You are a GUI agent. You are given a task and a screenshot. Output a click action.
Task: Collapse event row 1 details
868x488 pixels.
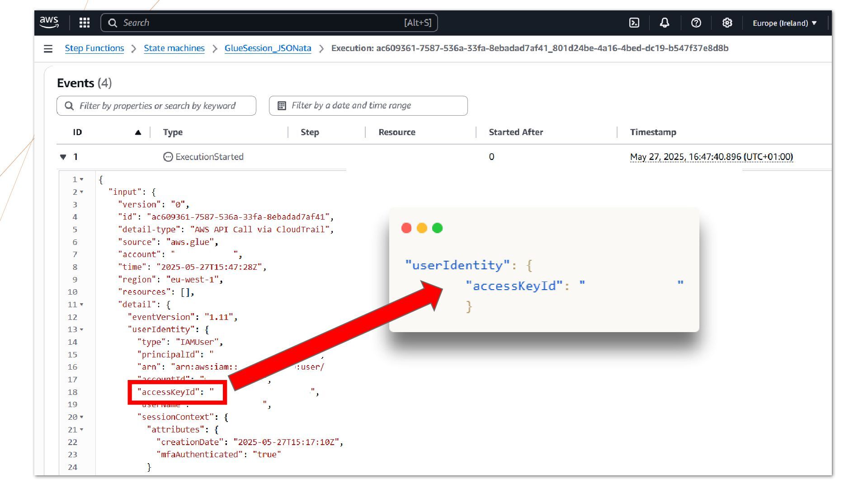click(x=63, y=157)
